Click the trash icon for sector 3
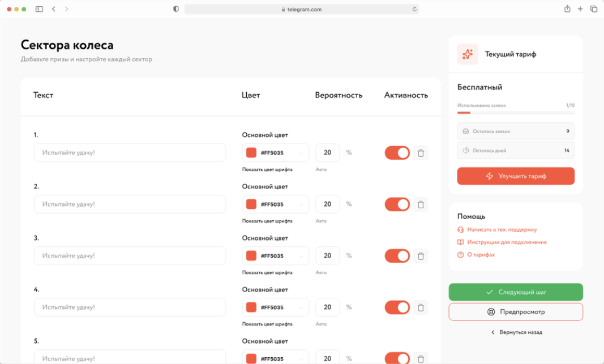 tap(421, 256)
